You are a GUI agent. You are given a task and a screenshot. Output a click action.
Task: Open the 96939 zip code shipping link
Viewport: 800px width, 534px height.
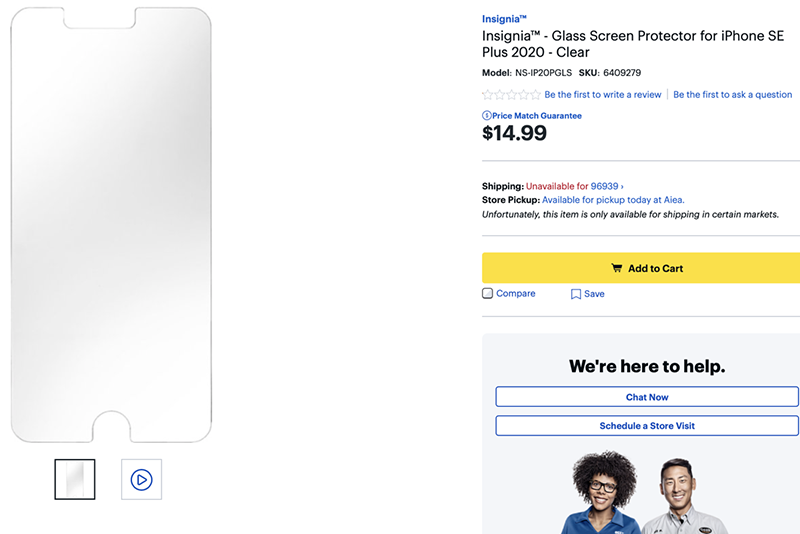tap(605, 186)
